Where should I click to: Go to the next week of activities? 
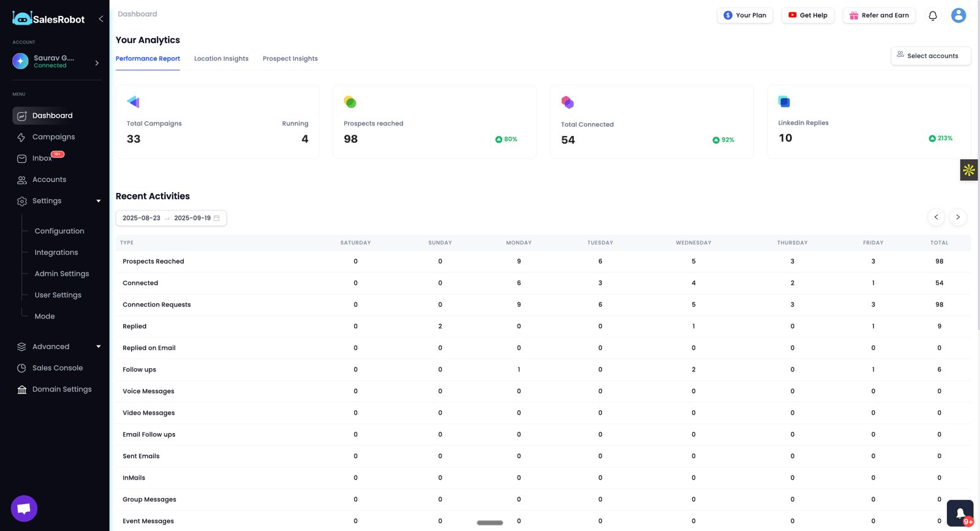pos(958,217)
